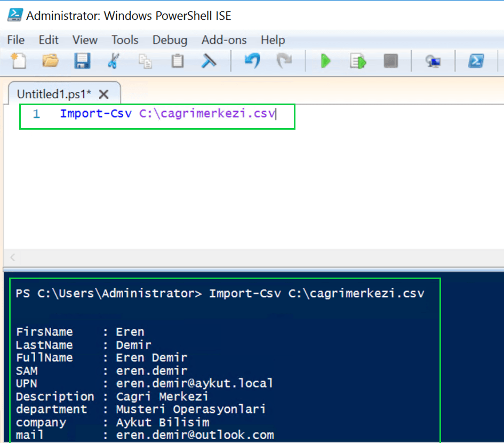Run Selection toolbar icon
The height and width of the screenshot is (443, 504).
(x=358, y=61)
